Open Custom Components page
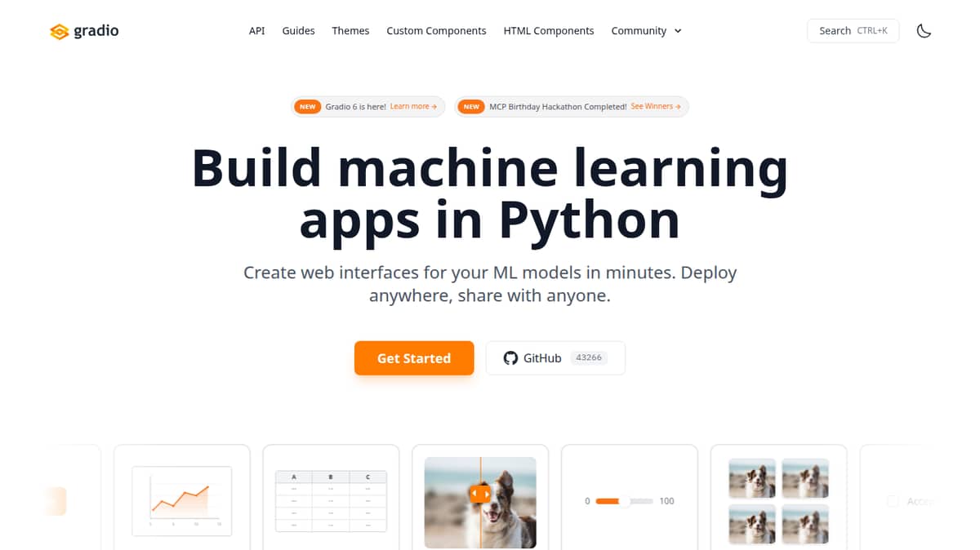 click(436, 31)
